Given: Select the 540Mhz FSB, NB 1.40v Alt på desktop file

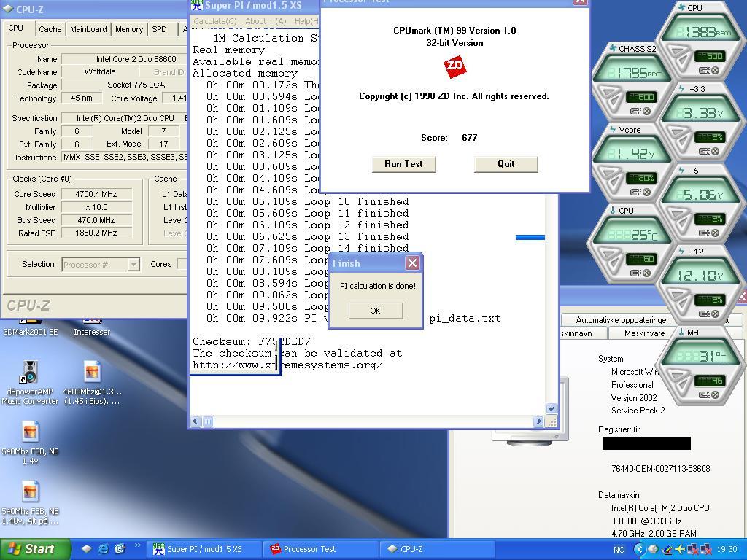Looking at the screenshot, I should [x=30, y=502].
